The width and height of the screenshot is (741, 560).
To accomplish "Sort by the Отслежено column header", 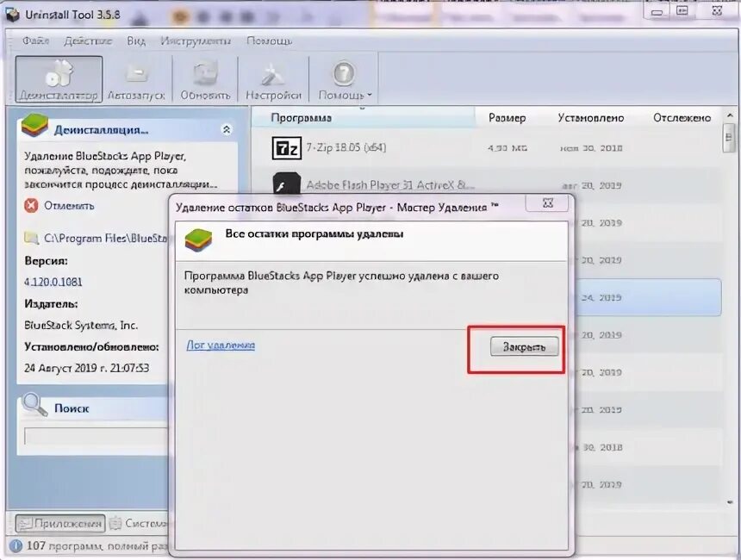I will (x=682, y=118).
